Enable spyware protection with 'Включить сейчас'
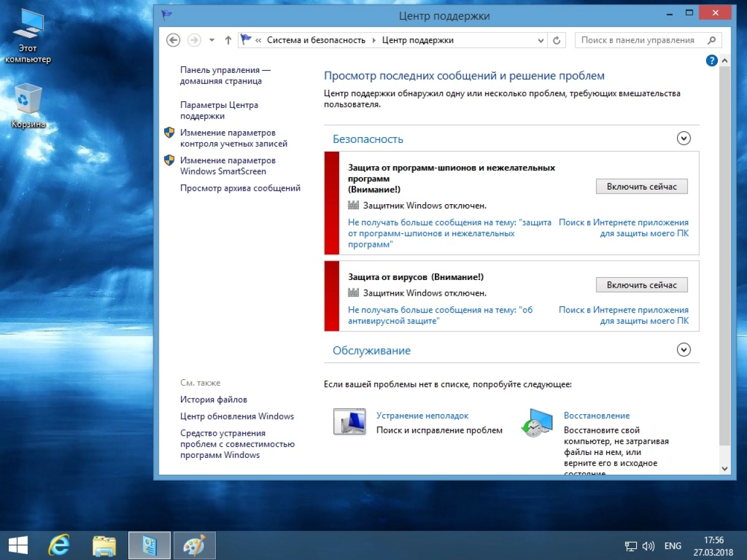This screenshot has height=560, width=747. pyautogui.click(x=642, y=187)
